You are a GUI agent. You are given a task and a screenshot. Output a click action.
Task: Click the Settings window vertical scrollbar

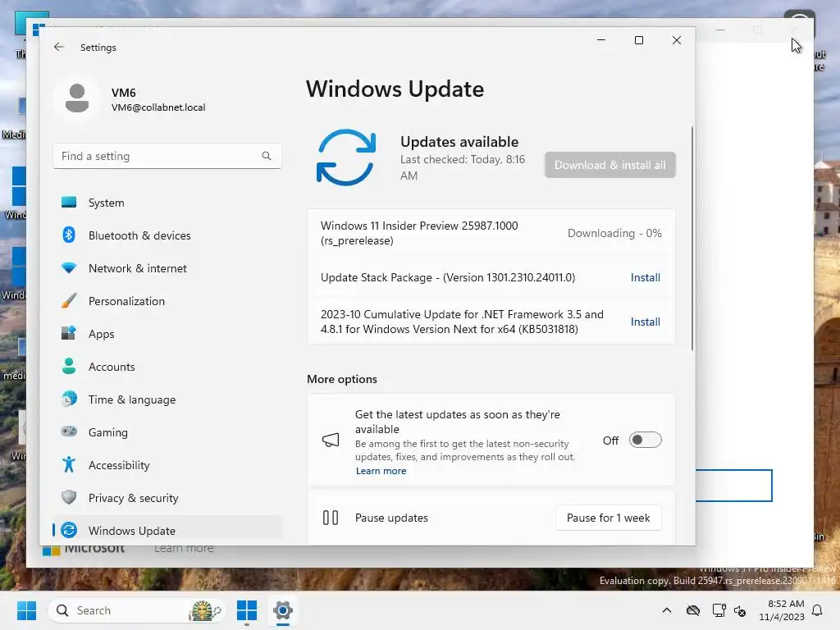[x=692, y=239]
